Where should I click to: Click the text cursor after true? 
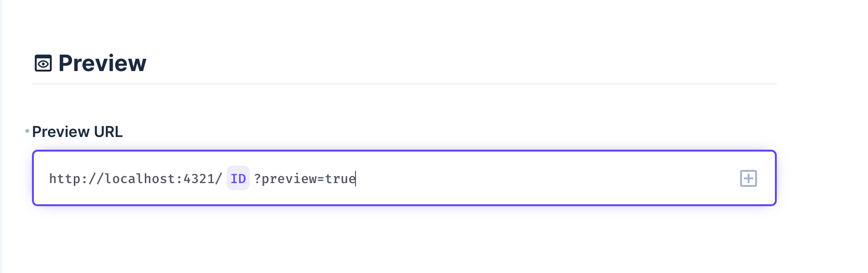356,179
